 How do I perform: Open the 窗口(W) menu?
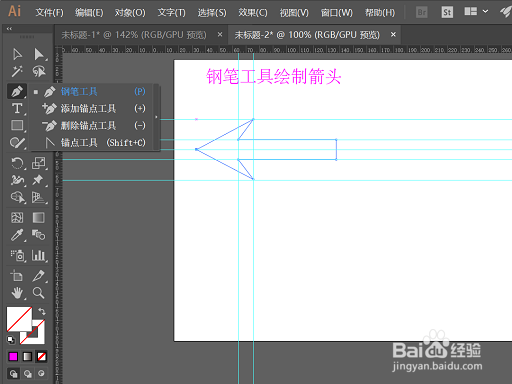pyautogui.click(x=336, y=13)
